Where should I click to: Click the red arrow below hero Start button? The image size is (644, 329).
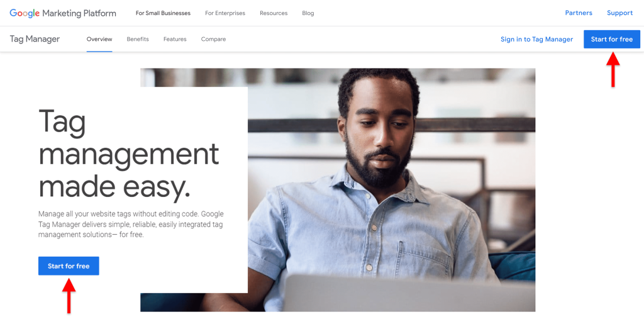69,296
